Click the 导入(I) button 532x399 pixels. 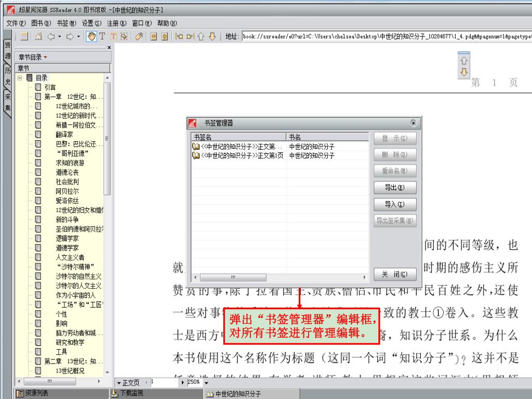click(x=395, y=204)
